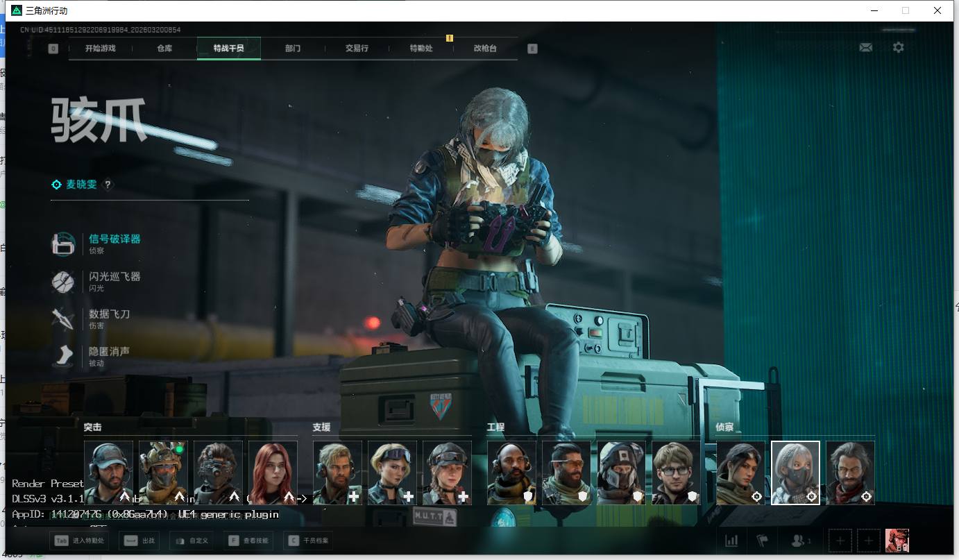
Task: Click the first plus squad slot
Action: [x=840, y=541]
